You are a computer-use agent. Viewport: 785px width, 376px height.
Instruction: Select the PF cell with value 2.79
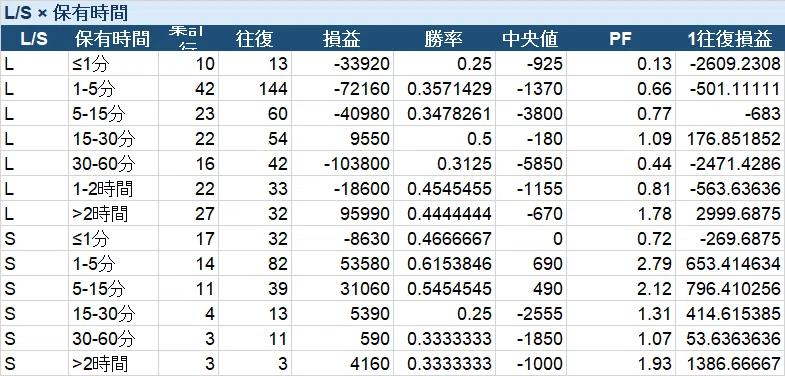pos(621,264)
